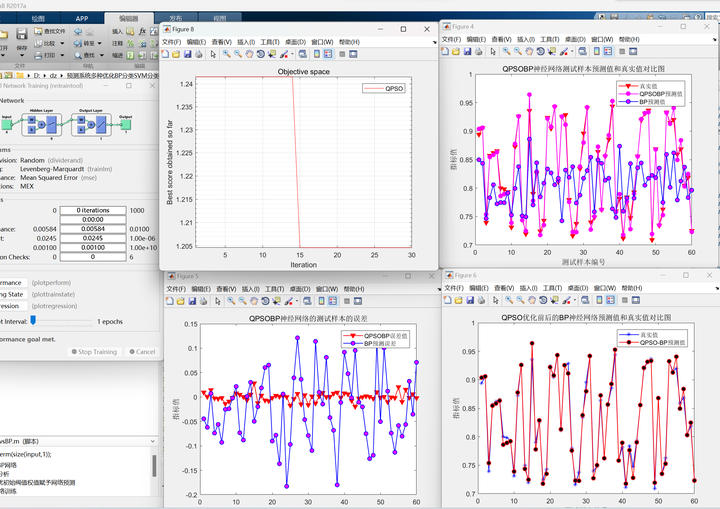Screen dimensions: 720x509
Task: Click the Cancel button in training window
Action: (x=141, y=352)
